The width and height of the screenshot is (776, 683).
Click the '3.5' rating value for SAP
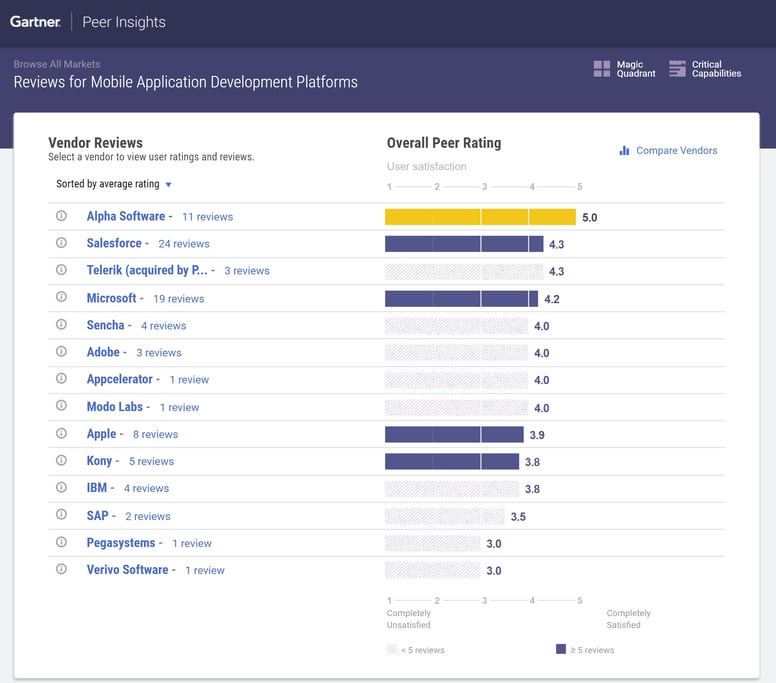[518, 517]
